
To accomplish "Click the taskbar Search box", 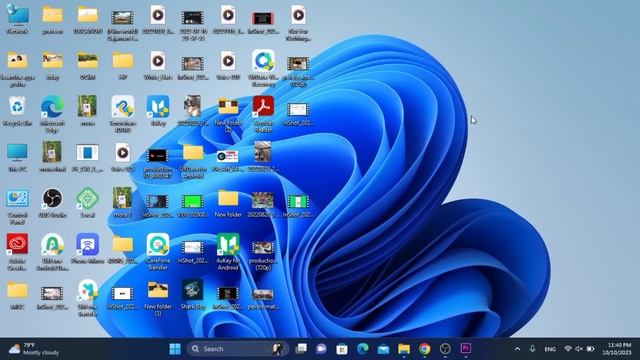I will (238, 349).
